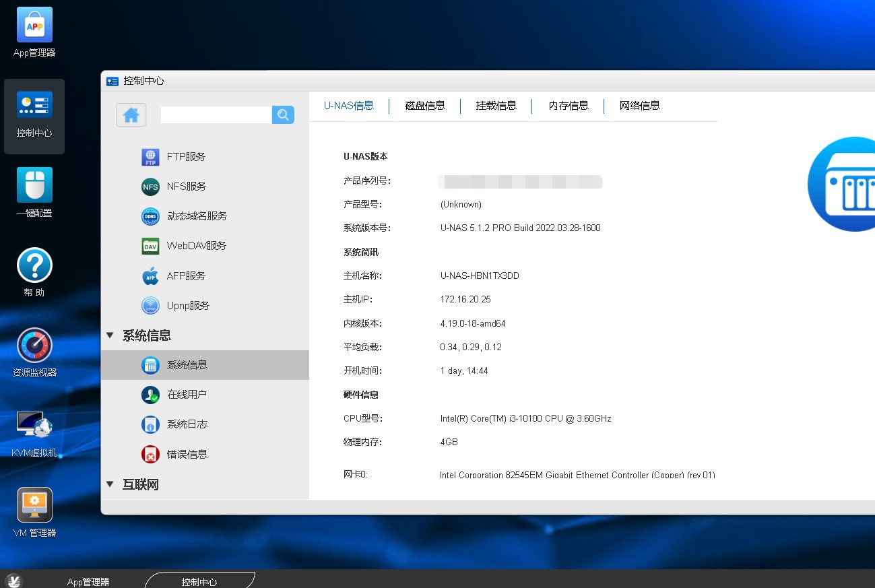Open the 网络信息 tab

coord(640,106)
